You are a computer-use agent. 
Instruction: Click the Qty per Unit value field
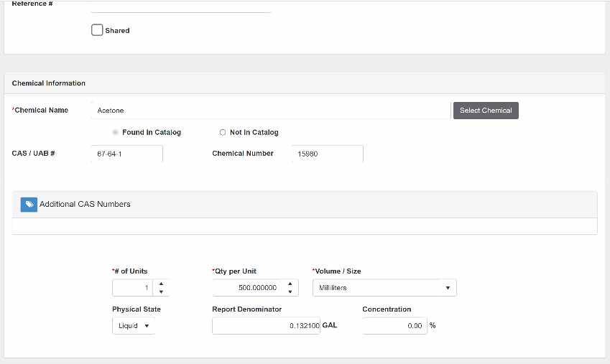[247, 288]
